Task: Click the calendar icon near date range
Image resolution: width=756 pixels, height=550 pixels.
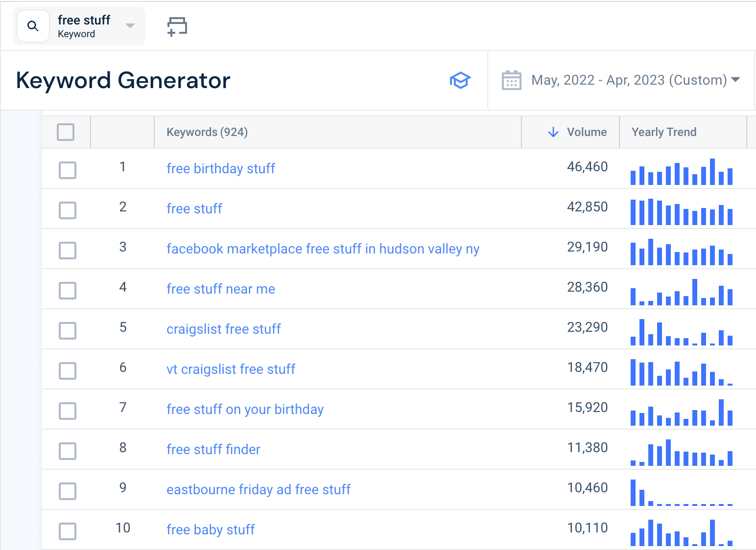Action: tap(511, 80)
